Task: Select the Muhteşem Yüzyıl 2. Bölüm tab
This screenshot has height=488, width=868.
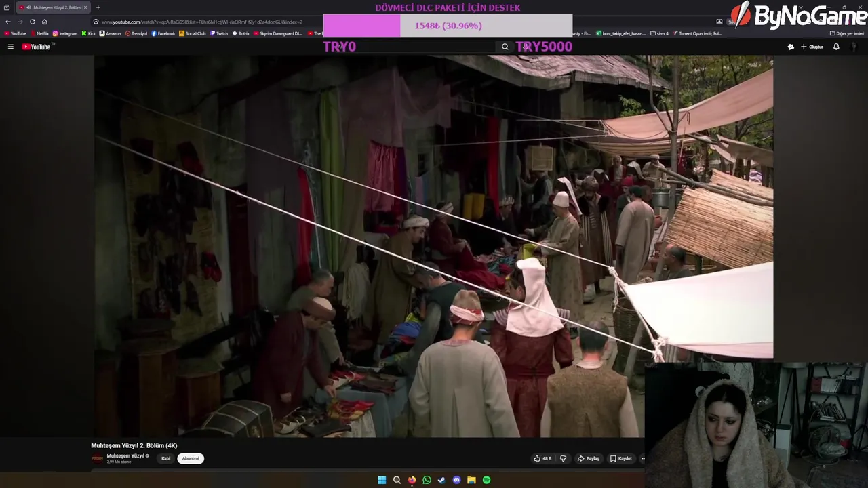Action: pyautogui.click(x=53, y=7)
